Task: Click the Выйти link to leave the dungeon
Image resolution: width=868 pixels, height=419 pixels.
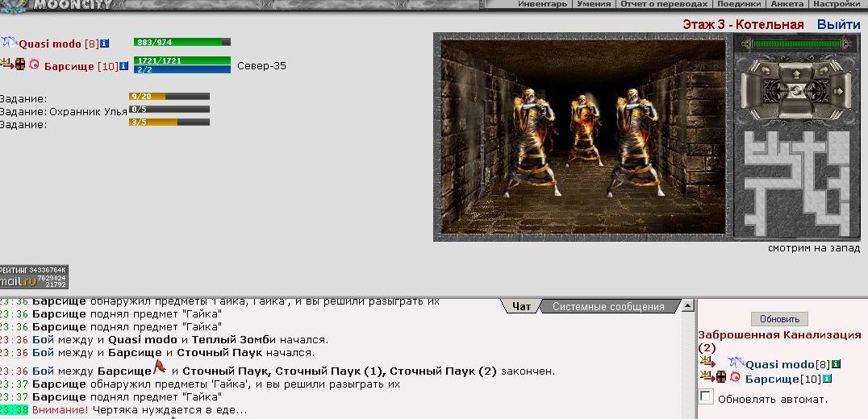Action: pyautogui.click(x=839, y=25)
